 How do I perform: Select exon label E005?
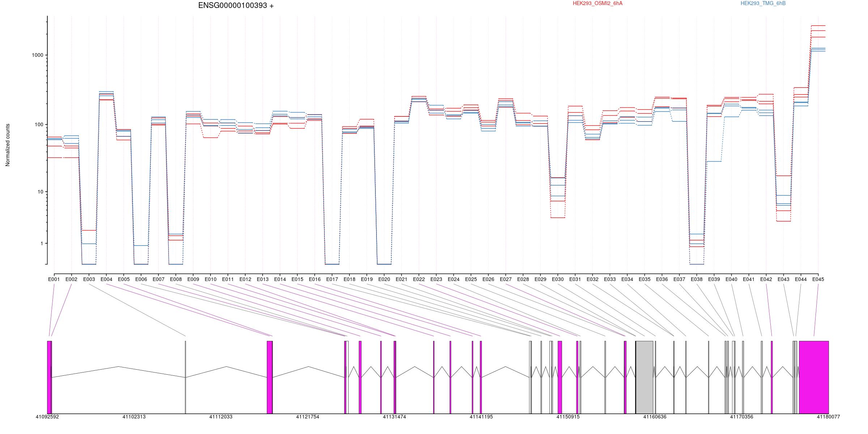(x=124, y=279)
